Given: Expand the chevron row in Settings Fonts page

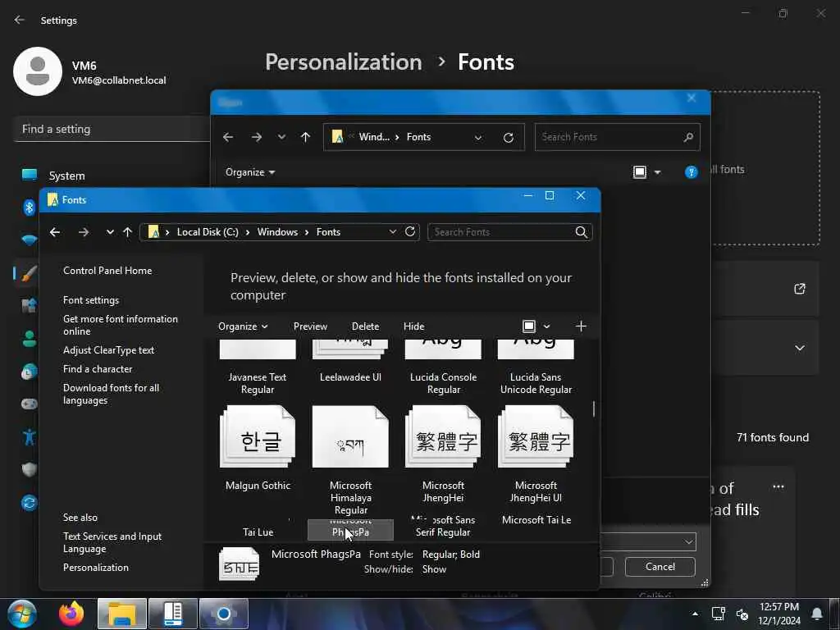Looking at the screenshot, I should point(799,348).
